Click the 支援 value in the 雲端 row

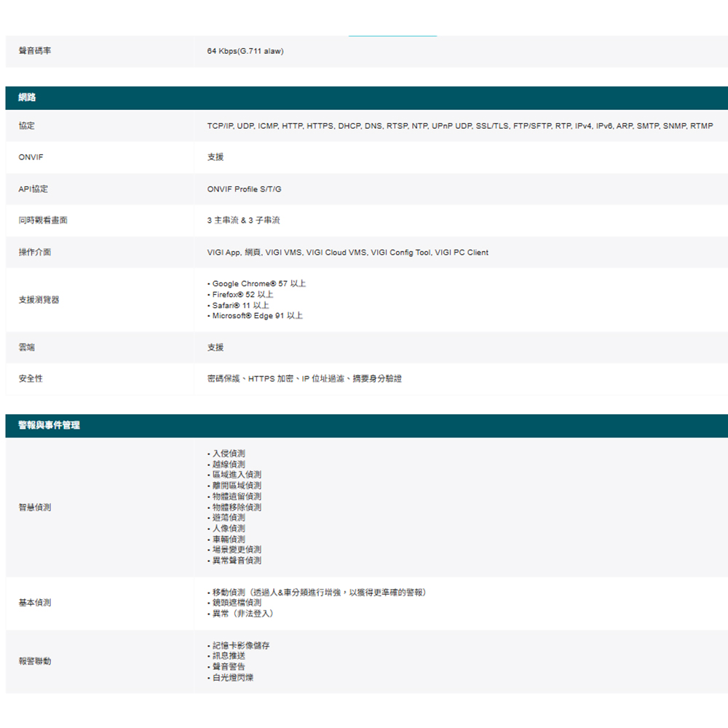pos(215,347)
